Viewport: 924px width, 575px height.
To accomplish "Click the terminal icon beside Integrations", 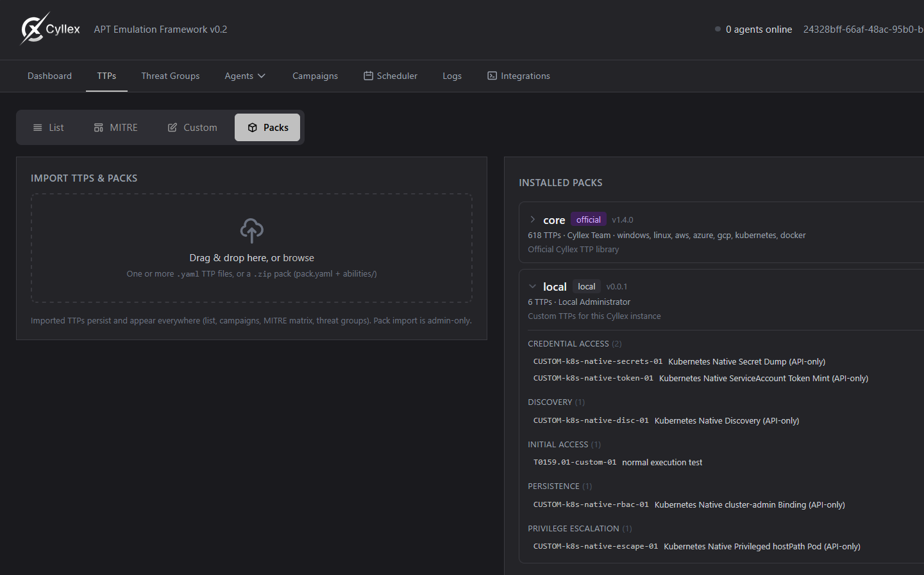I will pos(492,76).
